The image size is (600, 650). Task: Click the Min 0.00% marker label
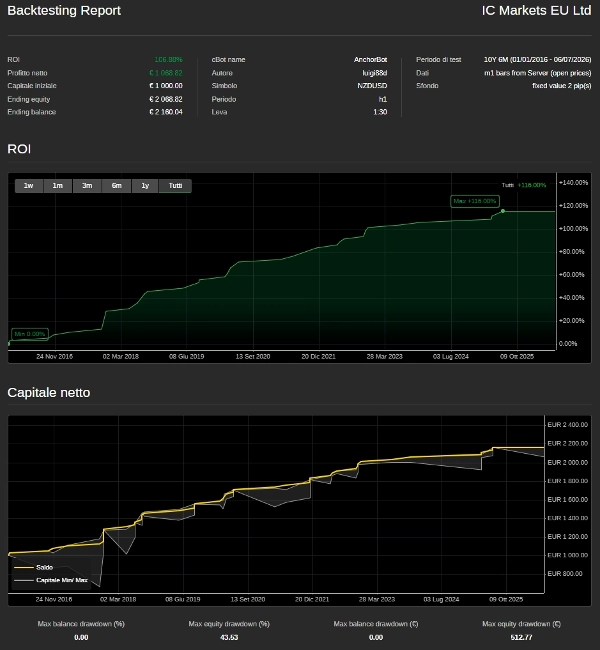29,334
